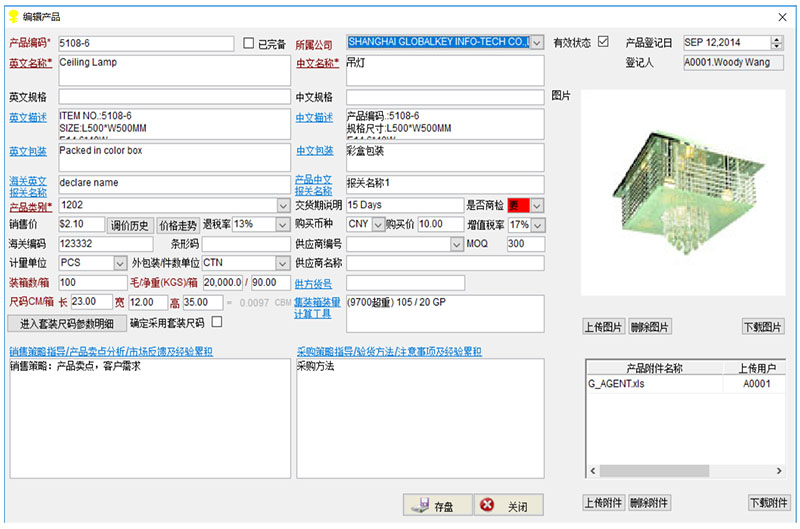
Task: Expand the 退税率 13% dropdown
Action: click(281, 224)
